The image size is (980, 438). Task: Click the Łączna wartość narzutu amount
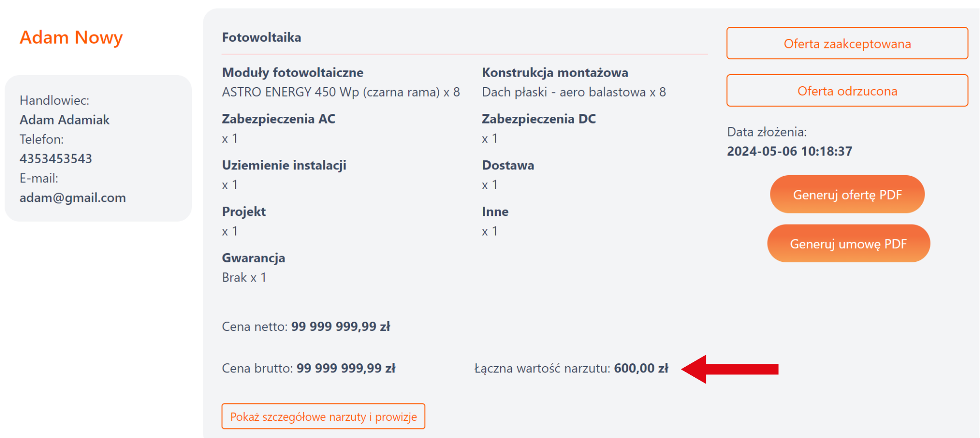point(641,368)
